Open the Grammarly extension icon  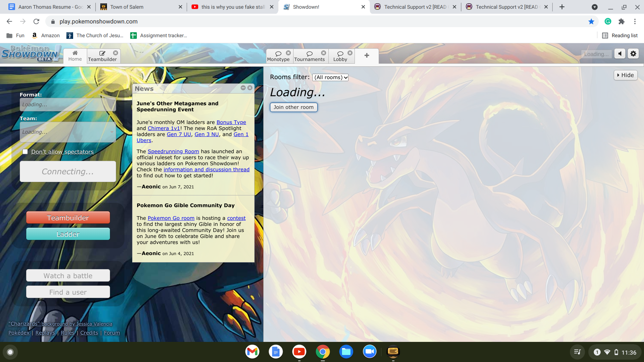coord(608,21)
